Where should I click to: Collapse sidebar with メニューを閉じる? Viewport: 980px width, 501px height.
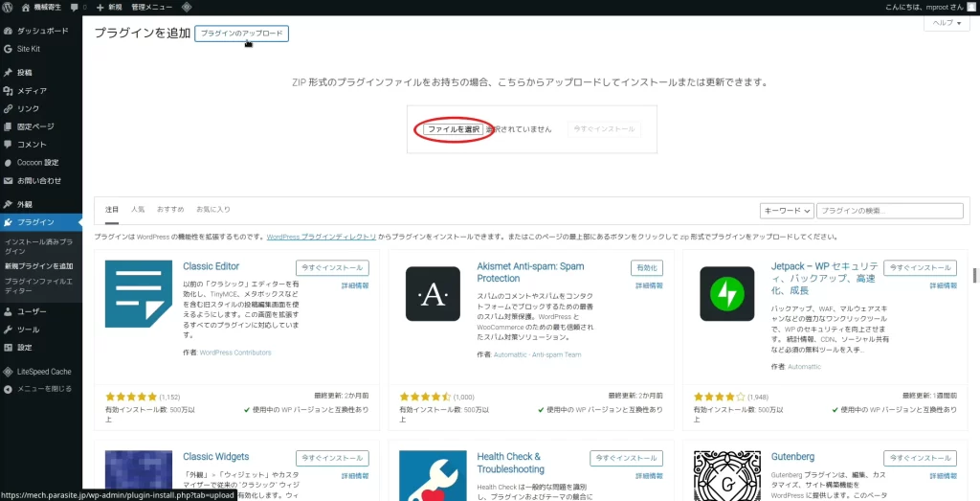[x=43, y=389]
